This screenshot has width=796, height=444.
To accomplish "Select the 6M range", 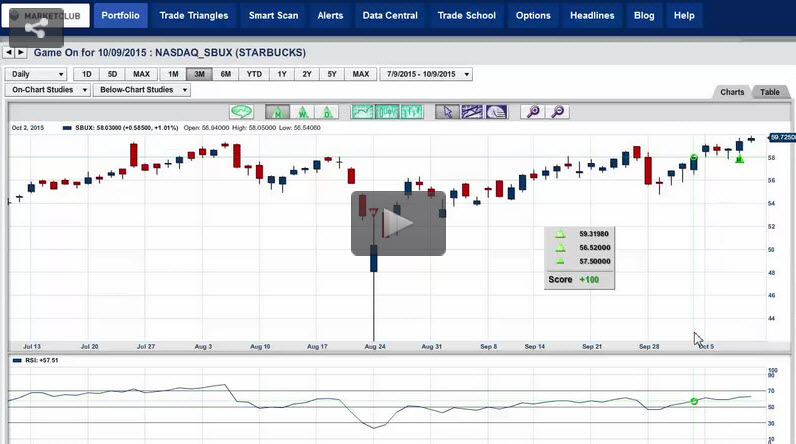I will click(225, 74).
